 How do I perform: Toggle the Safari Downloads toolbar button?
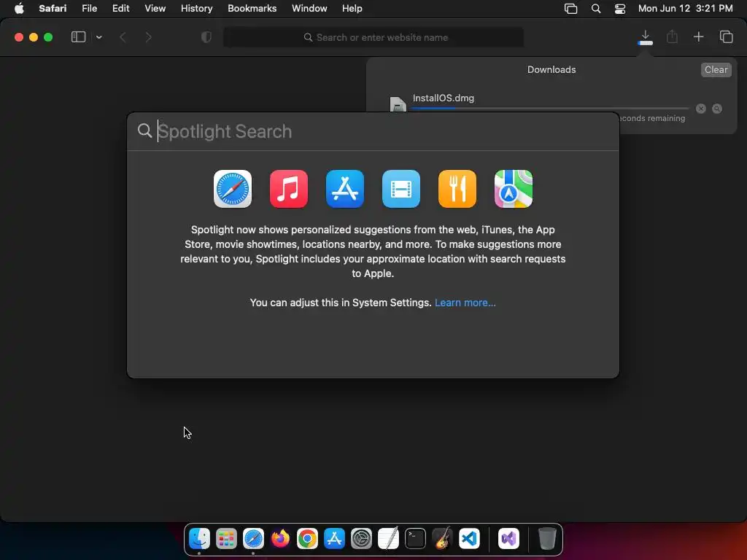point(646,37)
